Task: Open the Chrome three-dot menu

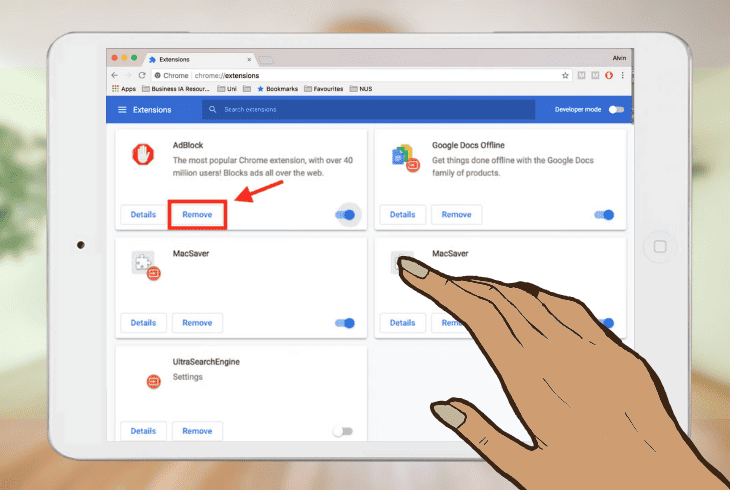Action: [x=622, y=75]
